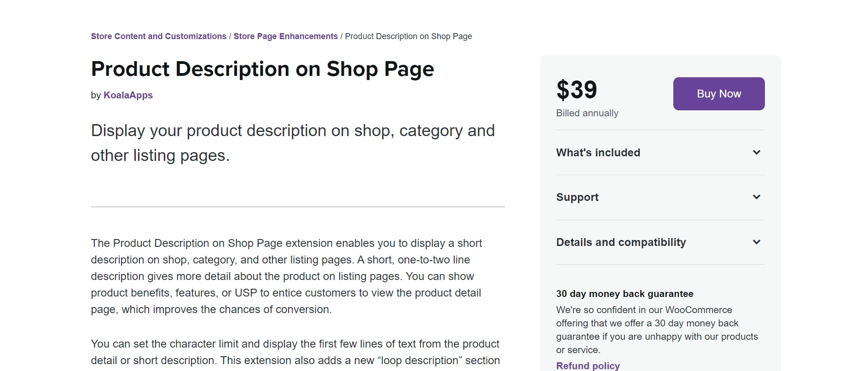Click the 30 day money back guarantee heading
The width and height of the screenshot is (868, 371).
[625, 294]
